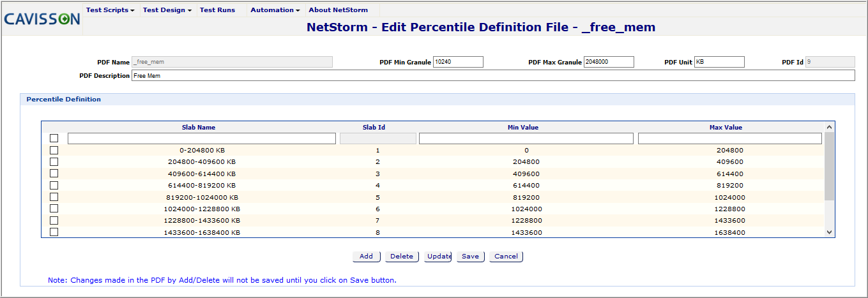Edit the PDF Min Granule field
This screenshot has width=868, height=298.
[458, 62]
